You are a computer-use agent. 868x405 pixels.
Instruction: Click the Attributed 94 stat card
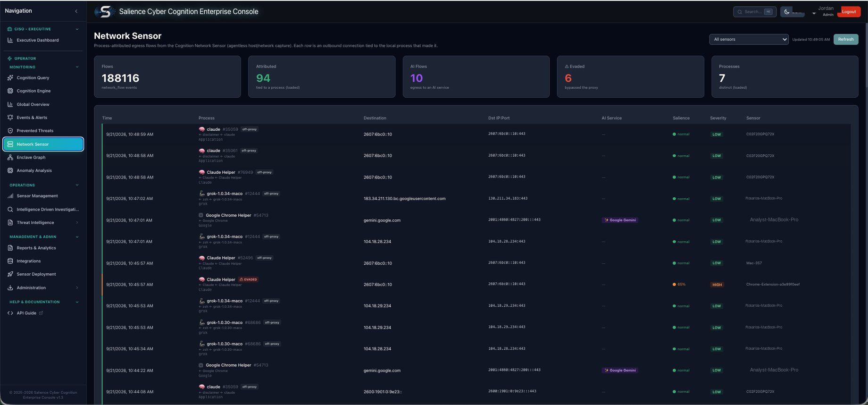[322, 77]
